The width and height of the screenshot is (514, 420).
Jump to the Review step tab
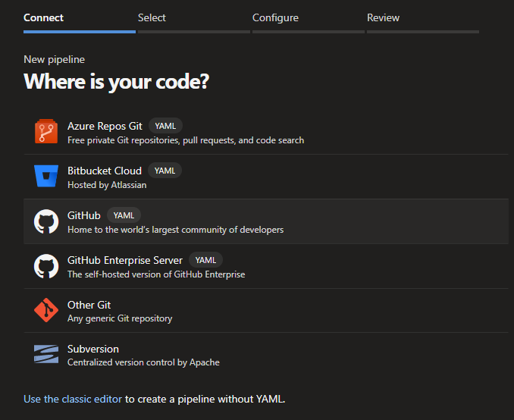pos(383,17)
